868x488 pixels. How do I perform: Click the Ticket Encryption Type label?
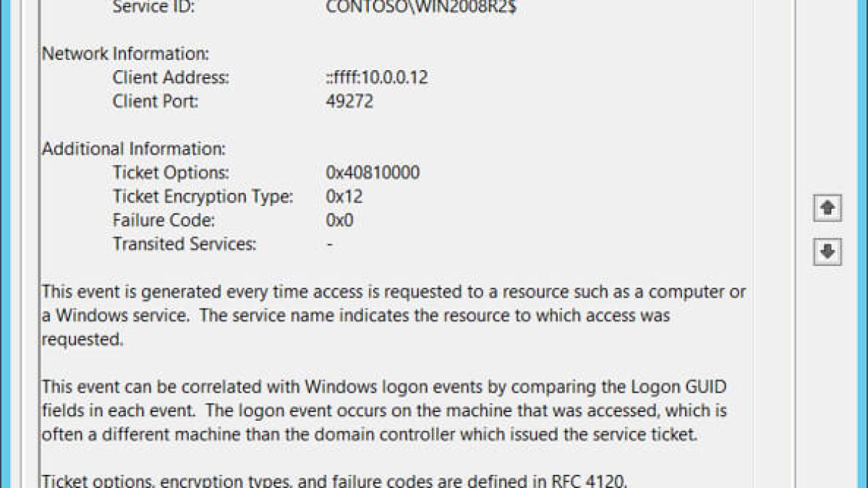tap(203, 197)
